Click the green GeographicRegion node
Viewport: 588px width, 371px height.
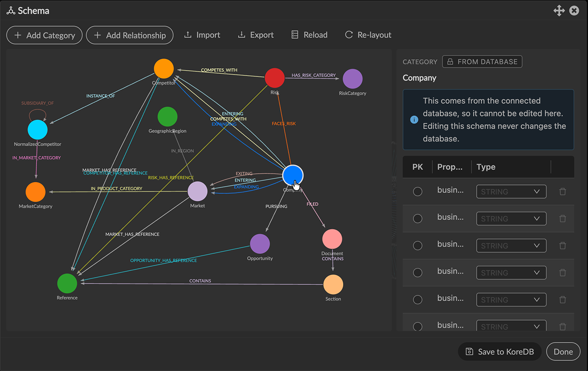[167, 117]
